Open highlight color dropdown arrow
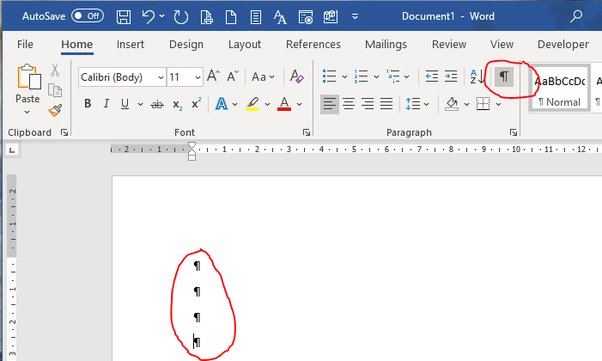This screenshot has height=361, width=602. [268, 104]
